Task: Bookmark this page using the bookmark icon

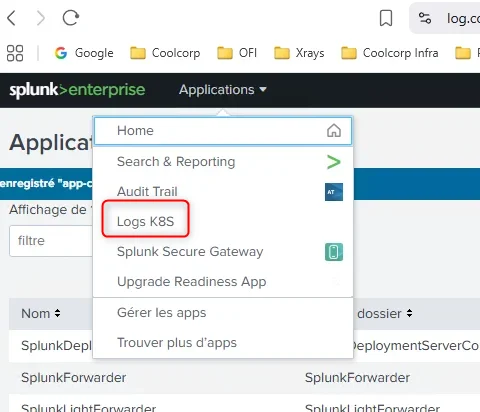Action: click(x=386, y=18)
